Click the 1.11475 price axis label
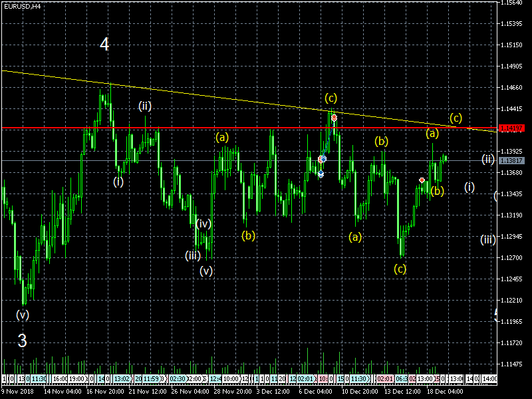The height and width of the screenshot is (399, 532). click(511, 364)
